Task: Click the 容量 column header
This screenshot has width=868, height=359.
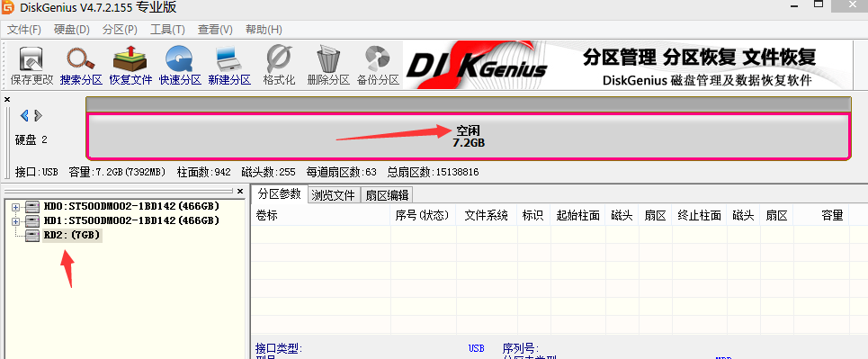Action: [x=821, y=216]
